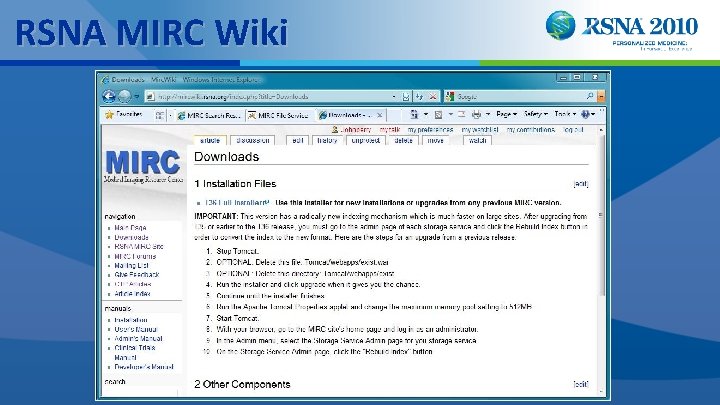Image resolution: width=720 pixels, height=405 pixels.
Task: Click the search magnifier icon in Google box
Action: [x=590, y=96]
